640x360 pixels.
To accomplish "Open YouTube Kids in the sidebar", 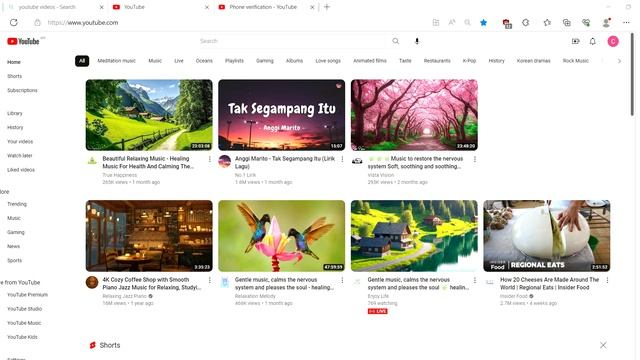I will pos(22,337).
